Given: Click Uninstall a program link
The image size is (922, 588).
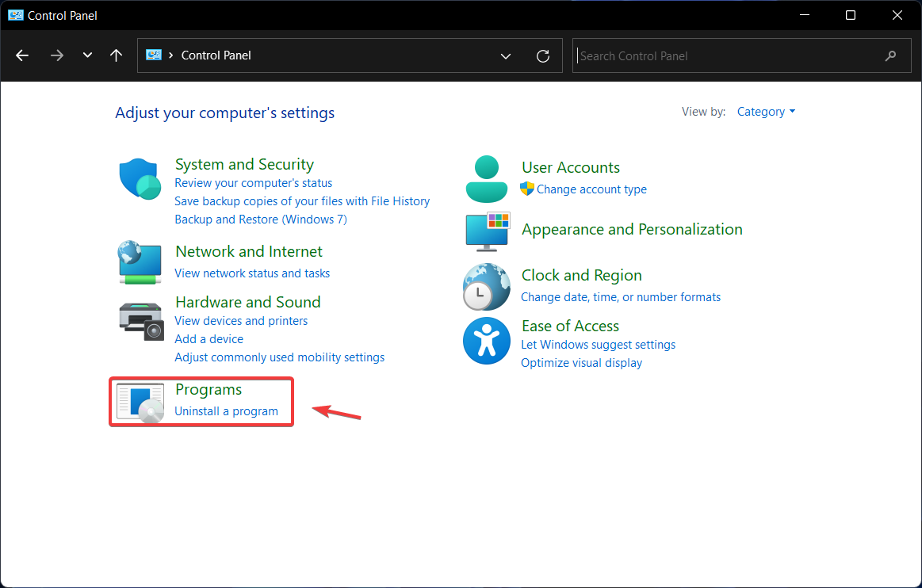Looking at the screenshot, I should pyautogui.click(x=227, y=411).
